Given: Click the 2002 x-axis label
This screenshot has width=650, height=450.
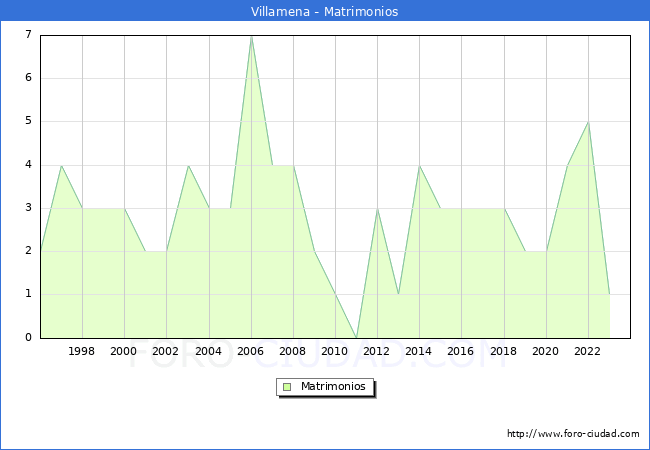Looking at the screenshot, I should pyautogui.click(x=165, y=351).
